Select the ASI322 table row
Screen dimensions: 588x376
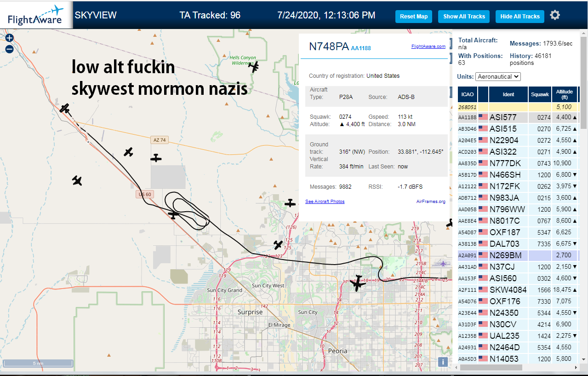click(518, 152)
